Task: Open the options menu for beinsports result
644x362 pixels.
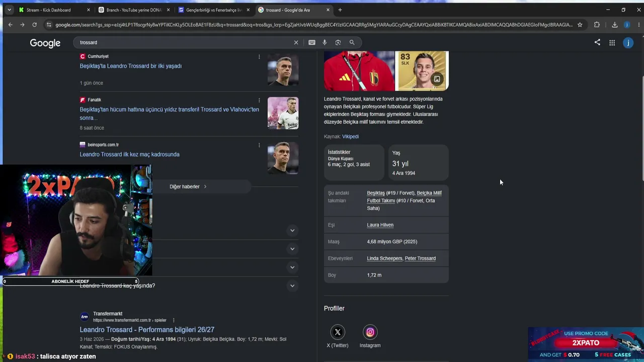Action: pyautogui.click(x=259, y=145)
